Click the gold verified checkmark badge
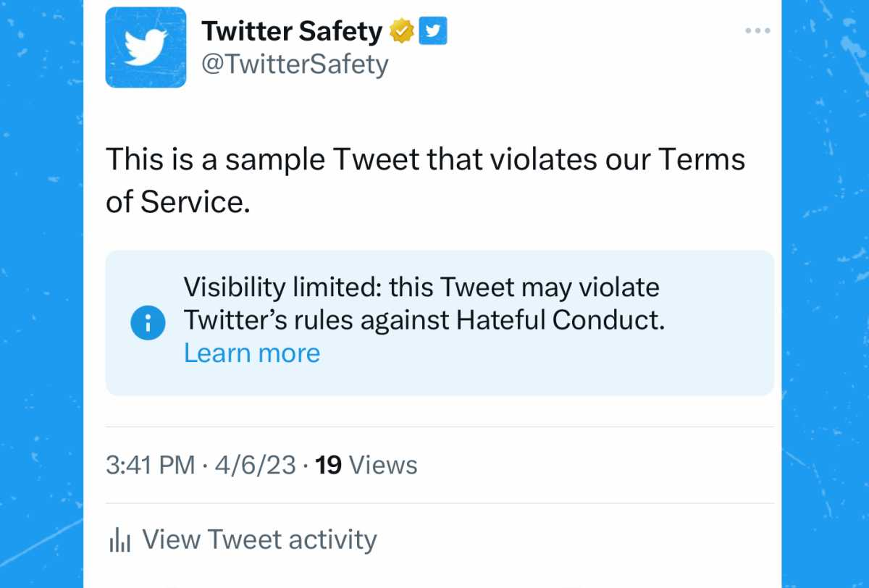 coord(401,30)
